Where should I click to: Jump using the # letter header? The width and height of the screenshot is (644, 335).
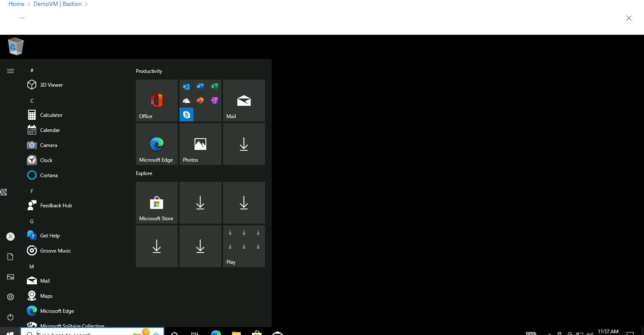pyautogui.click(x=32, y=70)
